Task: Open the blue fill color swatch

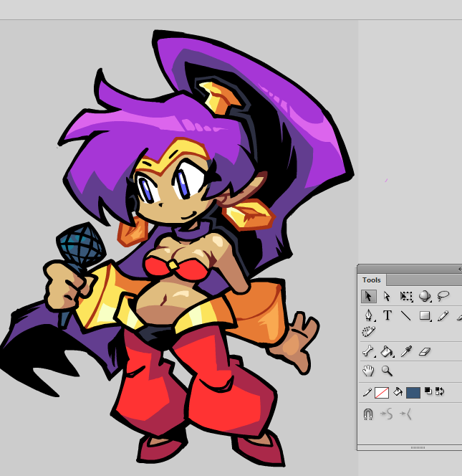Action: point(413,393)
